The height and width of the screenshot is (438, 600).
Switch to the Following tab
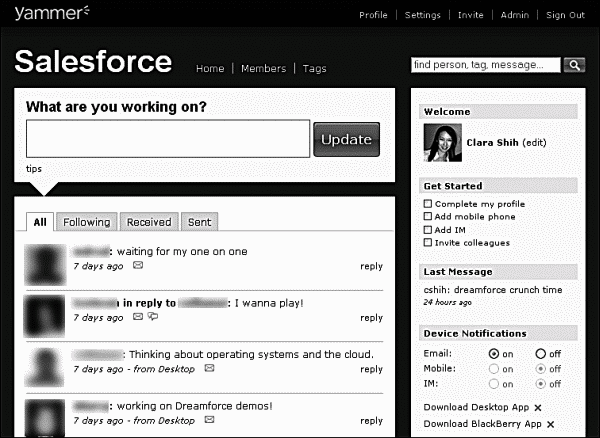click(x=86, y=222)
